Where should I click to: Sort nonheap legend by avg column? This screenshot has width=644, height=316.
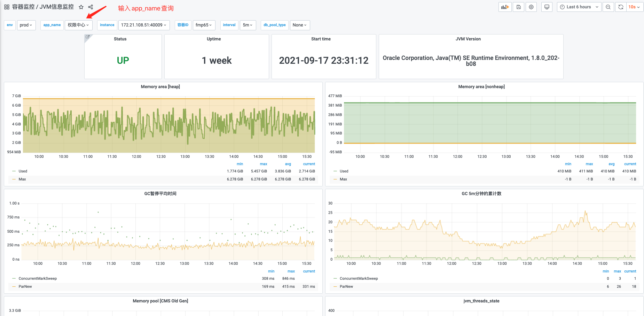pyautogui.click(x=612, y=164)
